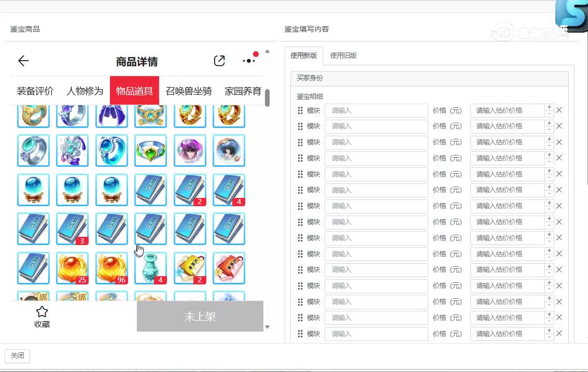Select the first blue crystal ball item

(x=33, y=190)
